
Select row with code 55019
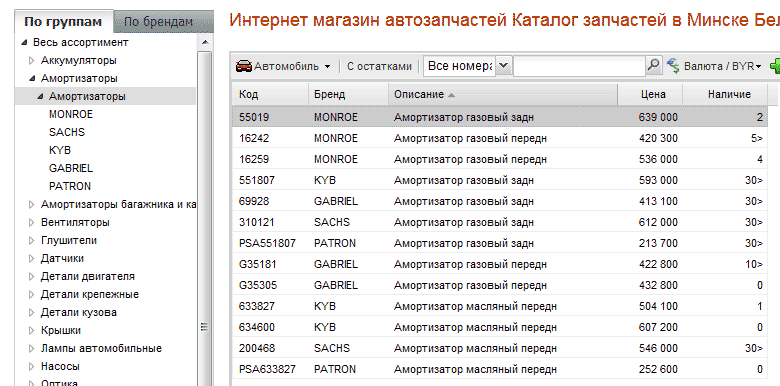[x=499, y=117]
